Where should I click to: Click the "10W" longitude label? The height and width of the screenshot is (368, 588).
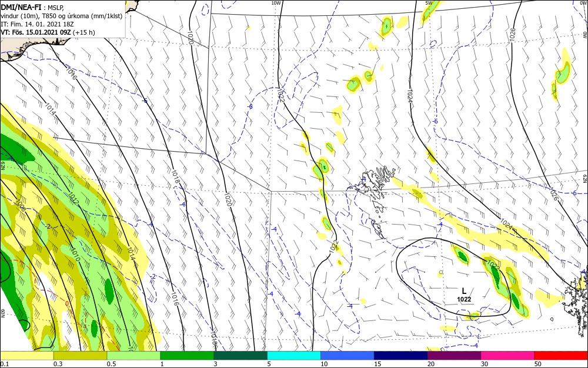point(276,3)
